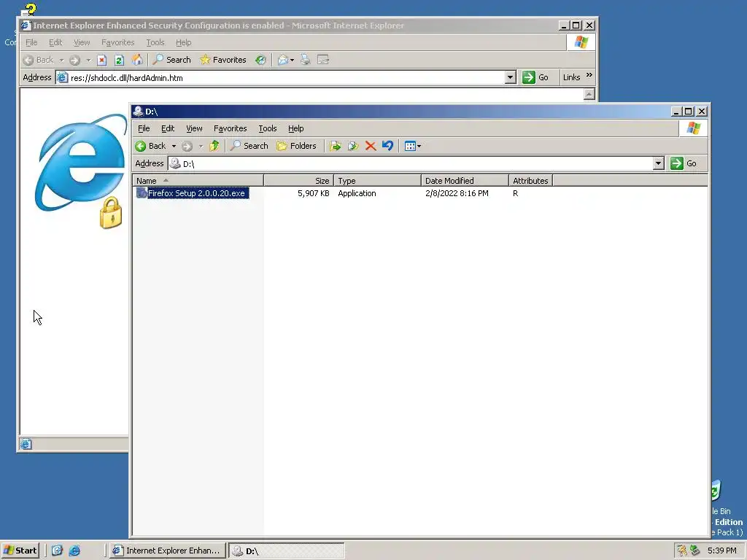Click the Copy To icon in Explorer toolbar
747x560 pixels.
click(353, 146)
